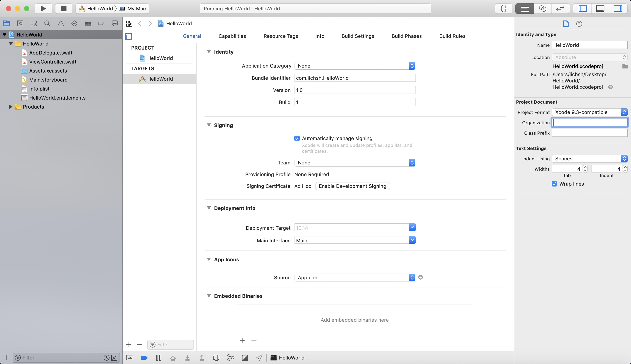Screen dimensions: 631x364
Task: Open the related items grid menu
Action: tap(129, 23)
